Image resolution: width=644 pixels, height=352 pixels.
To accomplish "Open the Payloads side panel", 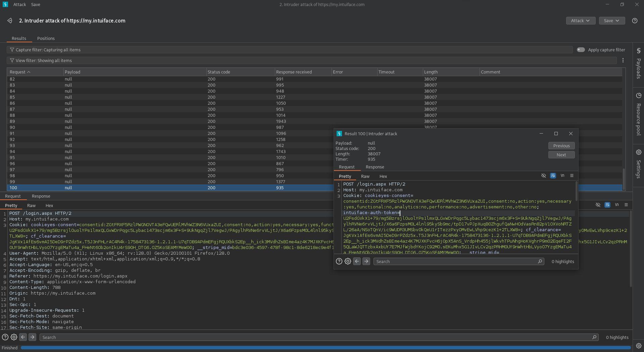I will click(638, 64).
